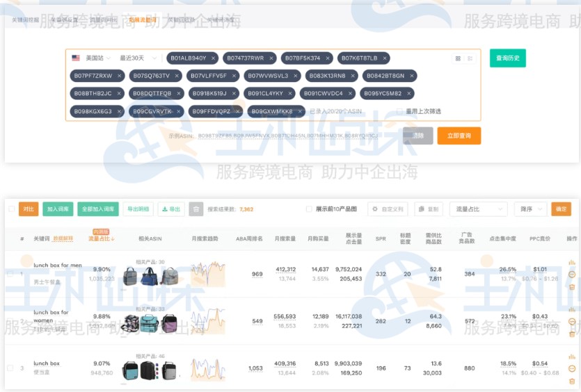Click the 全部加入词库 button
This screenshot has width=581, height=392.
(98, 209)
